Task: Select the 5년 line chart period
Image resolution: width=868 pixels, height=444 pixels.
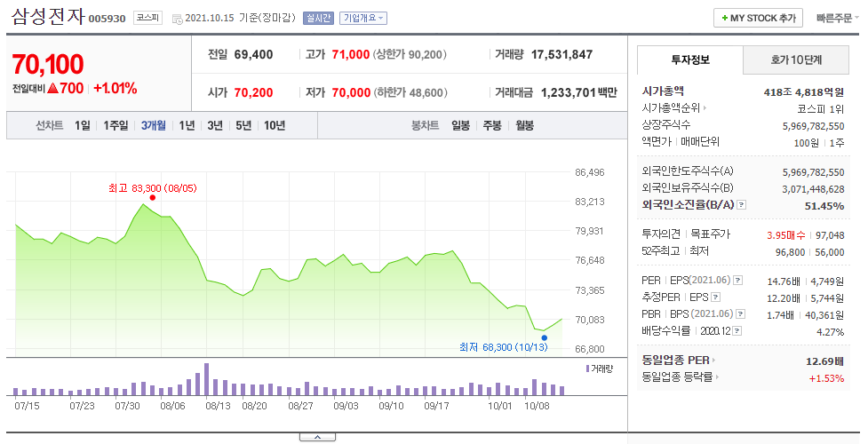Action: click(243, 126)
